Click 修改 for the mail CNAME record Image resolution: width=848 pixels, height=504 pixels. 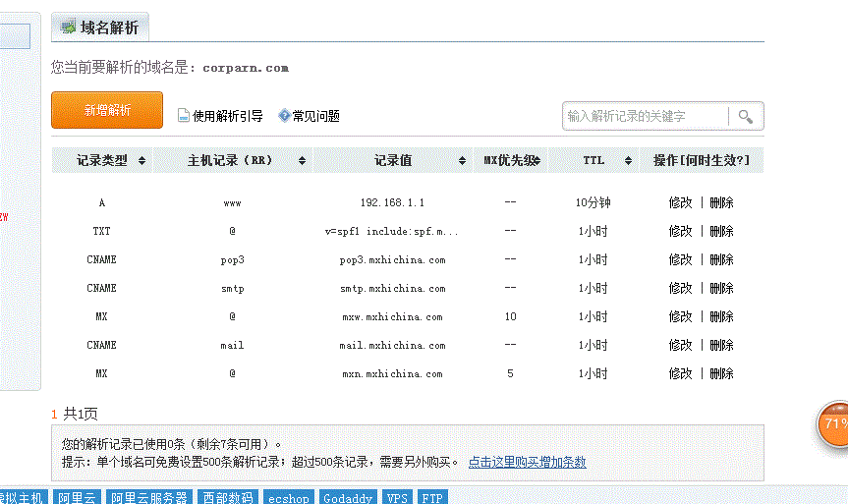coord(680,345)
